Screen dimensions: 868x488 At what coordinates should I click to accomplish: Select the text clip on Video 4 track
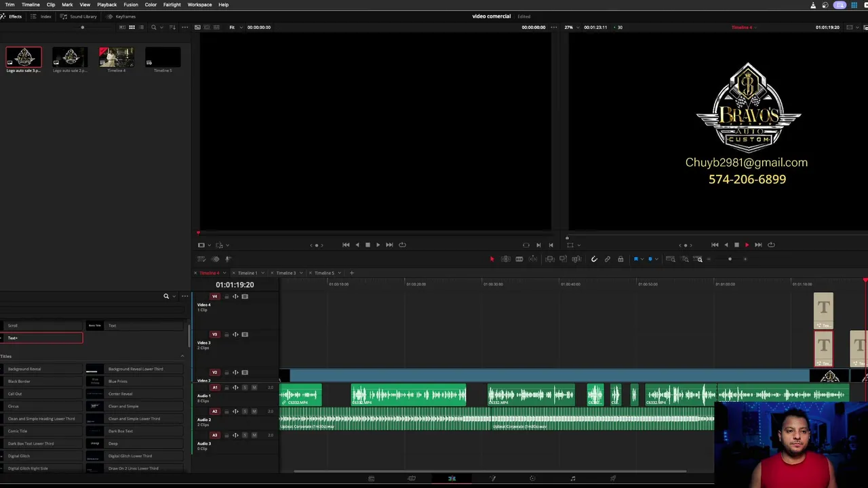pyautogui.click(x=823, y=310)
